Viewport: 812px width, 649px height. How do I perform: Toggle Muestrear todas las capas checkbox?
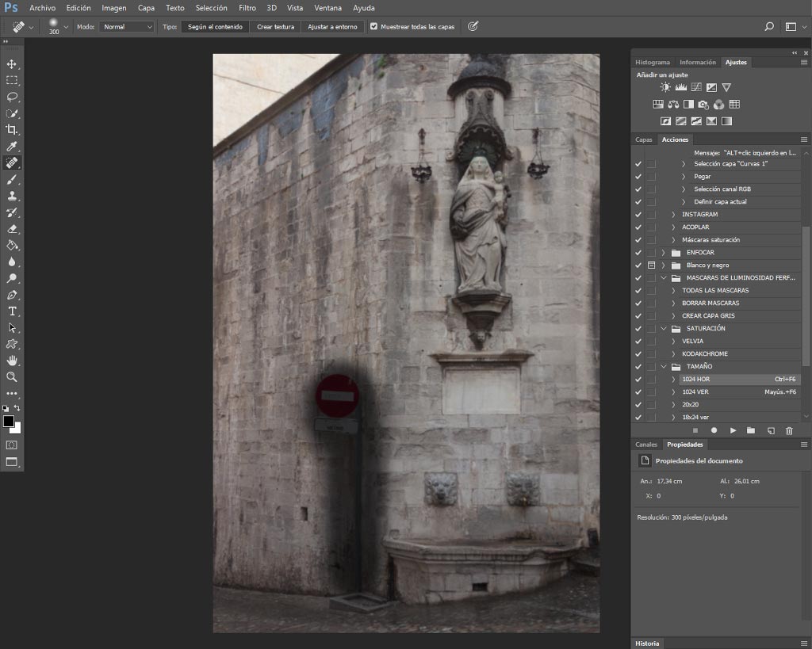[373, 26]
